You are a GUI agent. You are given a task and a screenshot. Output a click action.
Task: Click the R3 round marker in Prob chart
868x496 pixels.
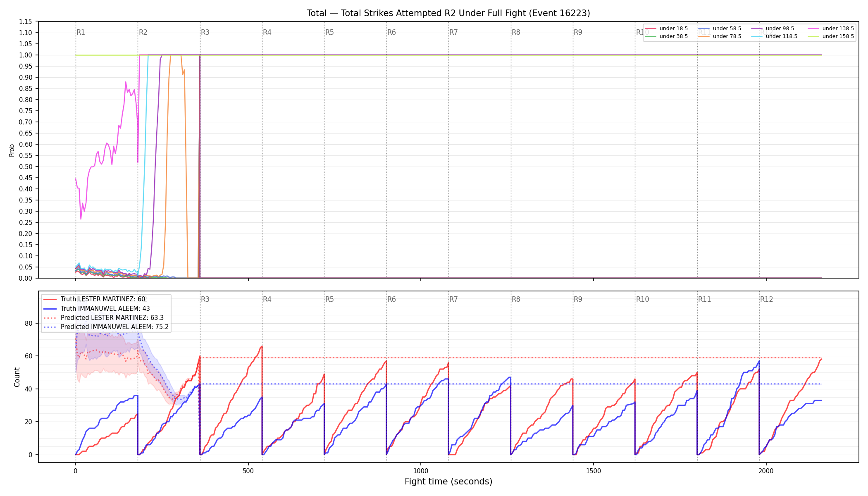(x=205, y=32)
